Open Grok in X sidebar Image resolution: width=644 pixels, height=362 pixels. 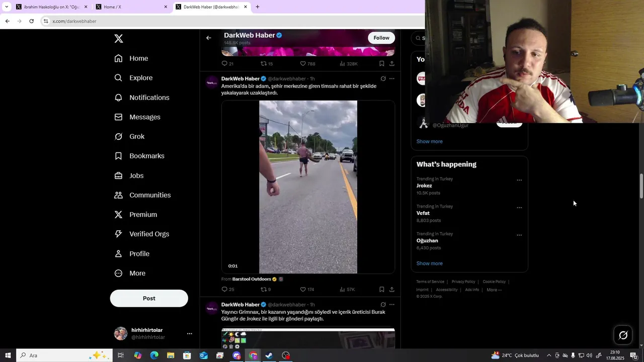[x=129, y=137]
